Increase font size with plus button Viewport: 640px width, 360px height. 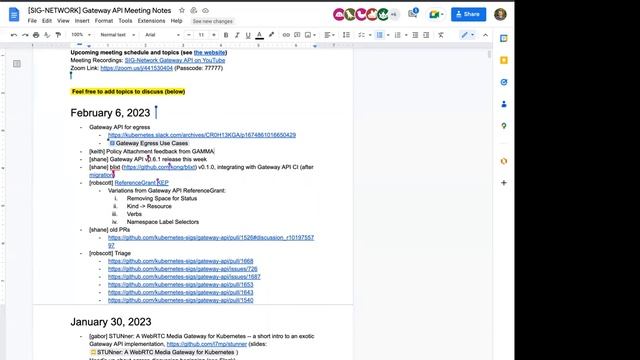[213, 35]
